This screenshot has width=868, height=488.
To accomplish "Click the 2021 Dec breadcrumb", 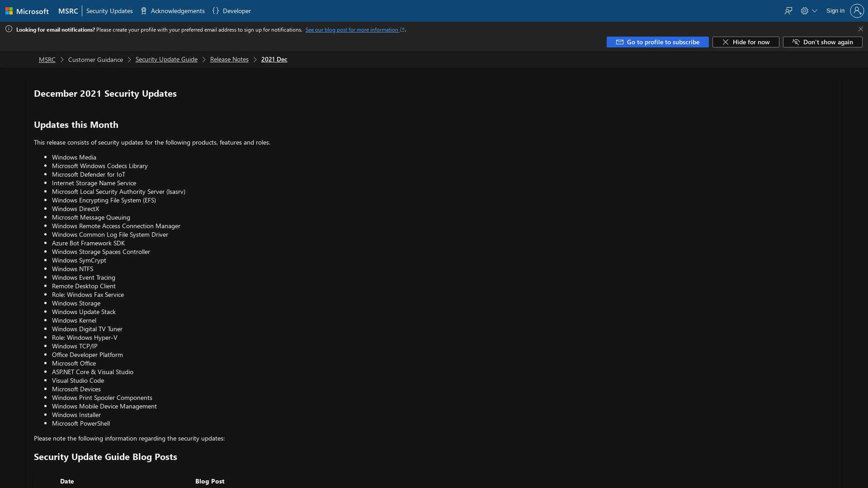I will (x=274, y=60).
